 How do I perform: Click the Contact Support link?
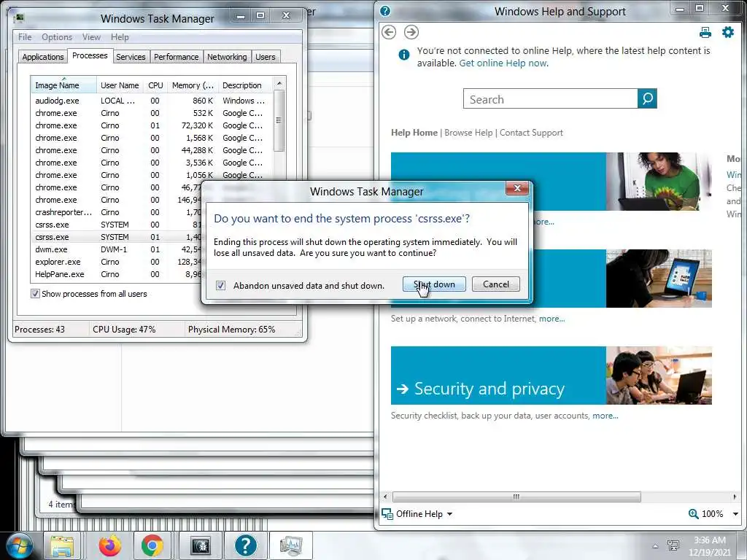point(531,133)
